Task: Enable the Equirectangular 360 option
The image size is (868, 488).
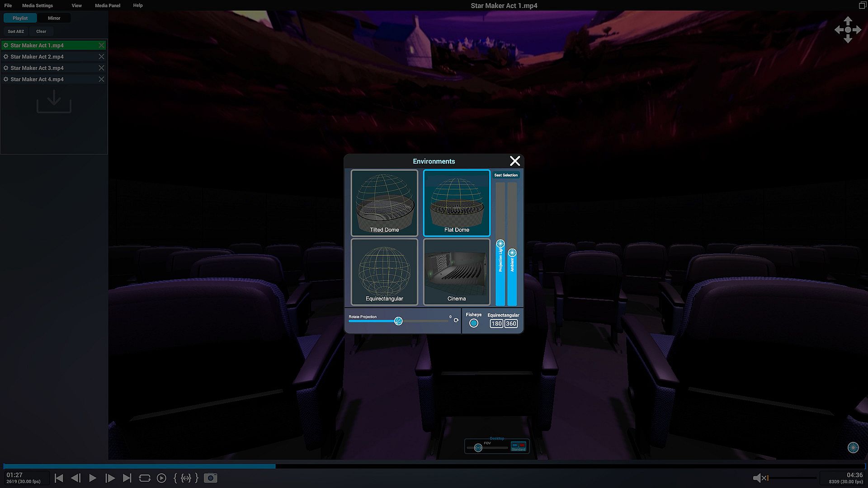Action: 511,324
